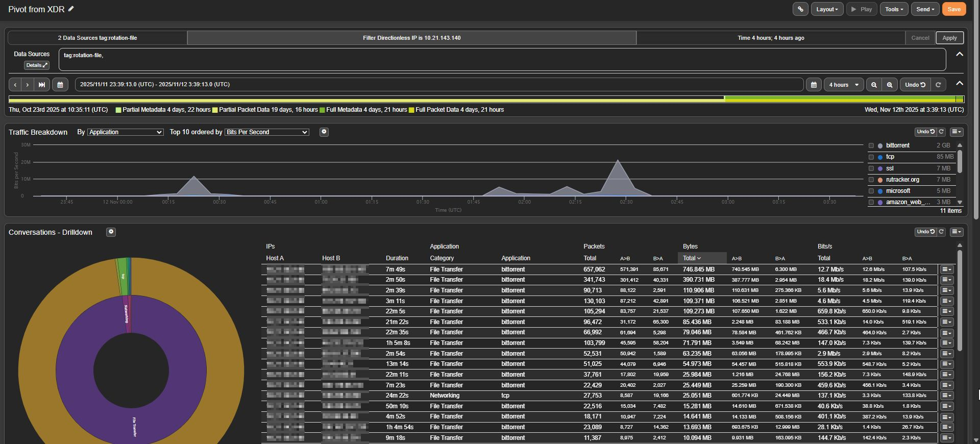980x444 pixels.
Task: Step the time range backward
Action: coord(15,85)
